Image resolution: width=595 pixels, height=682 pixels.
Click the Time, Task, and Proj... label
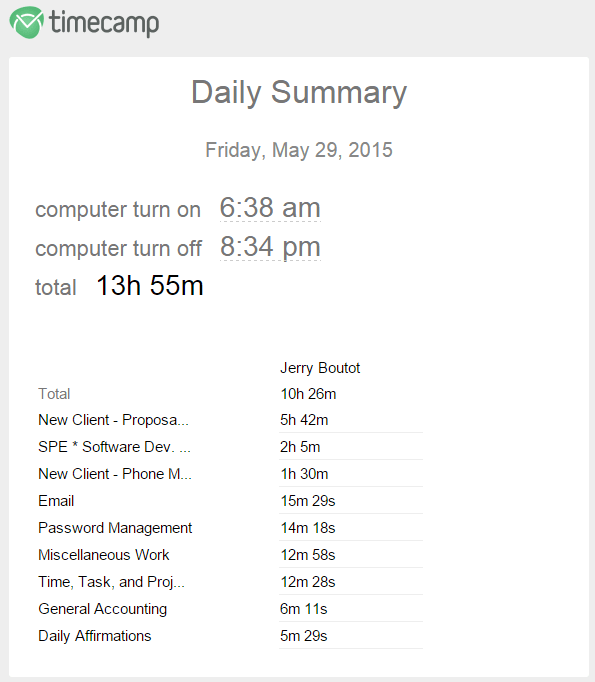click(x=111, y=582)
